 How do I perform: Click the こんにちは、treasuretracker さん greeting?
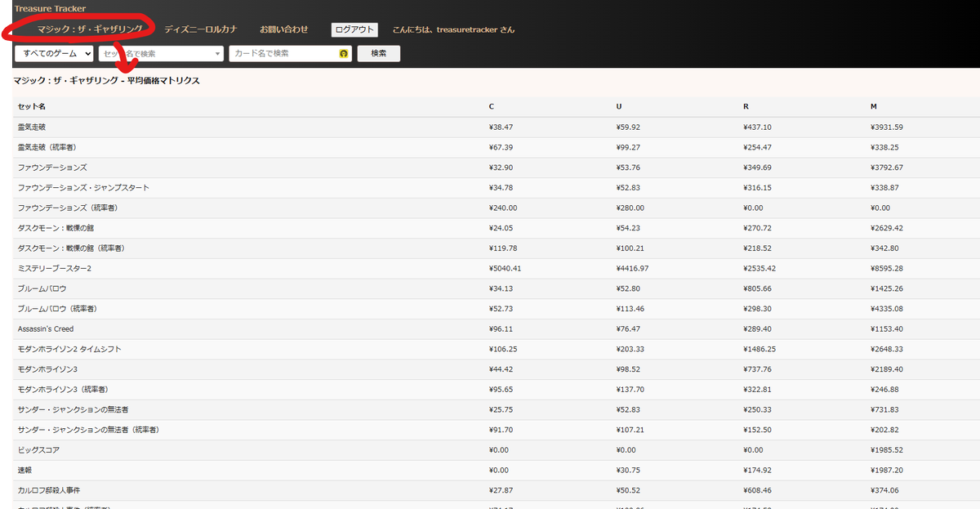(x=453, y=29)
